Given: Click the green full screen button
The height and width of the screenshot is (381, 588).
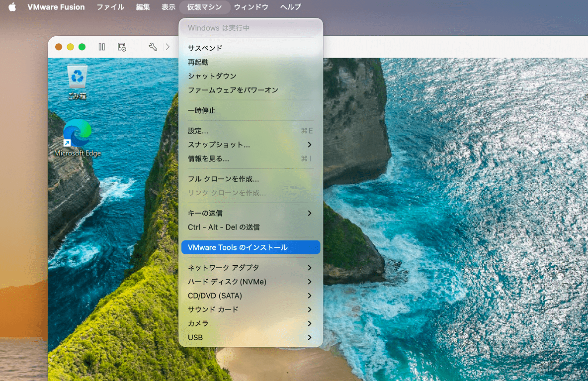Looking at the screenshot, I should 82,47.
